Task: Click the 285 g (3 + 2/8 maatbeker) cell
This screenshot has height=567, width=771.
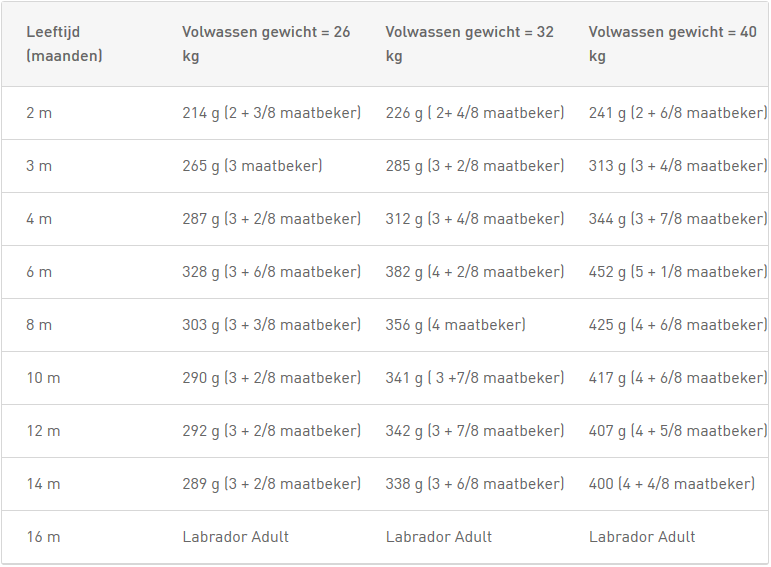Action: pyautogui.click(x=474, y=166)
